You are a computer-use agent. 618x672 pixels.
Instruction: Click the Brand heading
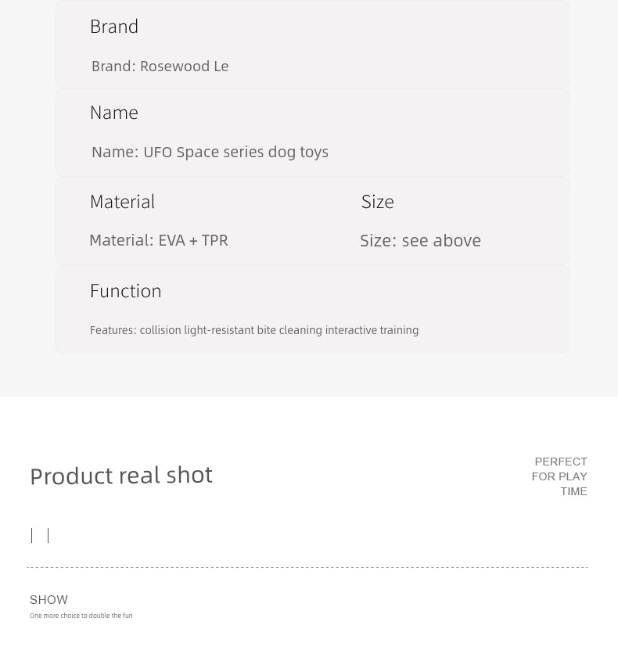tap(114, 27)
